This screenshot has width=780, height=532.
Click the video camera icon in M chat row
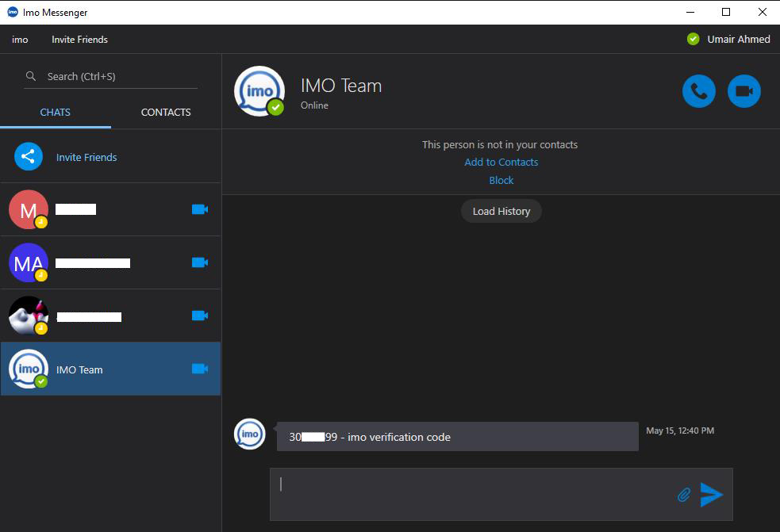[x=200, y=209]
